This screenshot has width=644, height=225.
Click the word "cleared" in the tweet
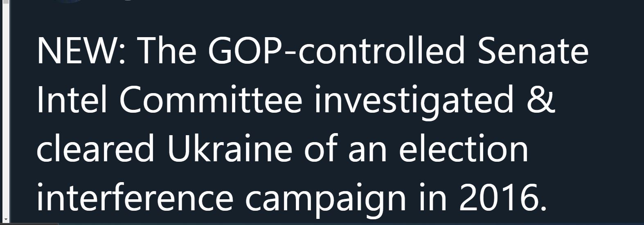95,148
